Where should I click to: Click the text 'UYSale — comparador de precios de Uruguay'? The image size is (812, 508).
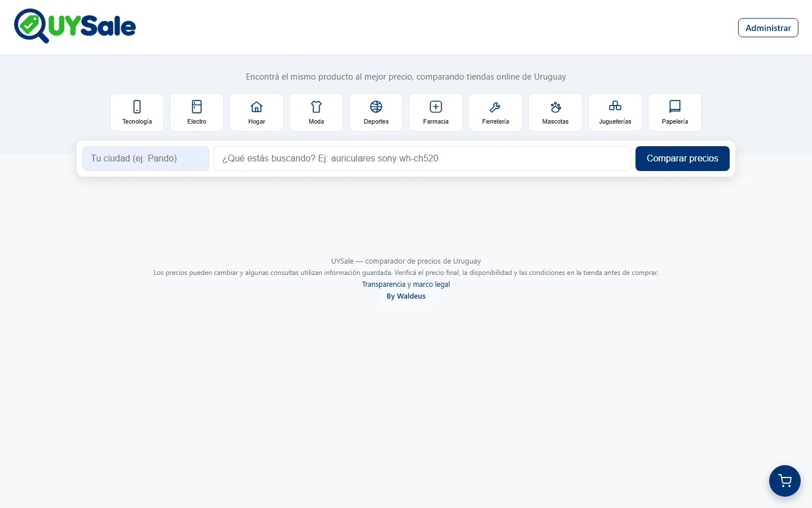pos(406,261)
